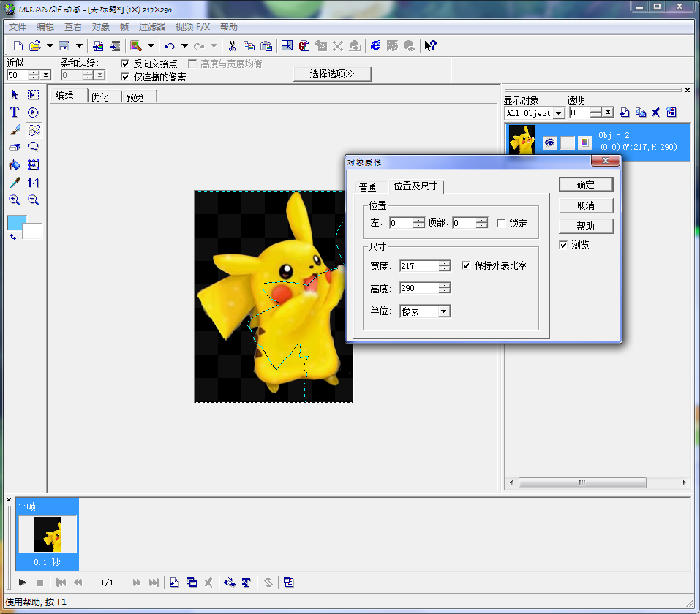Toggle the 浏览 preview checkbox
The width and height of the screenshot is (700, 614).
pos(563,245)
